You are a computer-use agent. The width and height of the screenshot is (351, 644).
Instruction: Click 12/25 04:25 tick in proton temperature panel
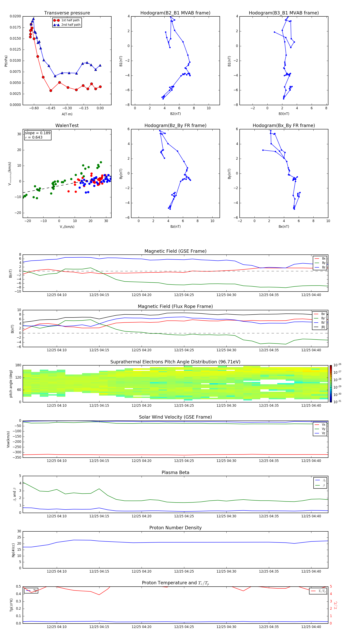point(184,627)
